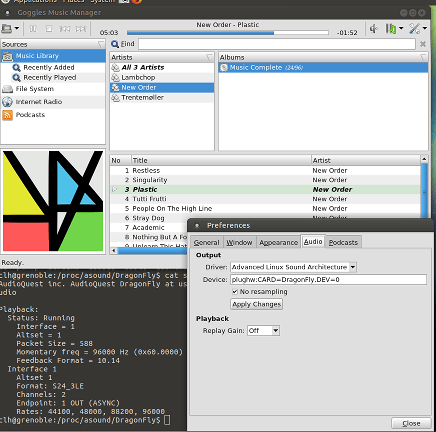Switch to the Podcasts preferences tab
Viewport: 436px width, 432px height.
(343, 242)
